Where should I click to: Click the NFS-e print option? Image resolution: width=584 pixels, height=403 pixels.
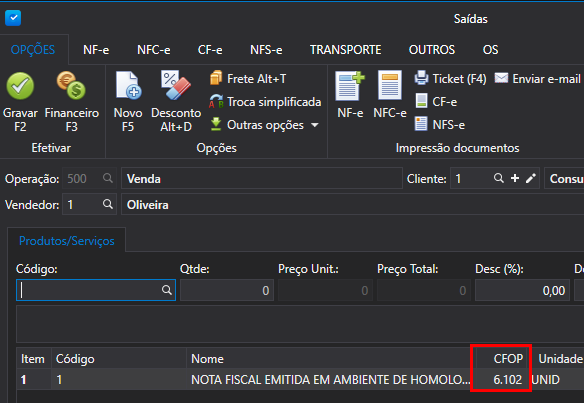pos(440,125)
